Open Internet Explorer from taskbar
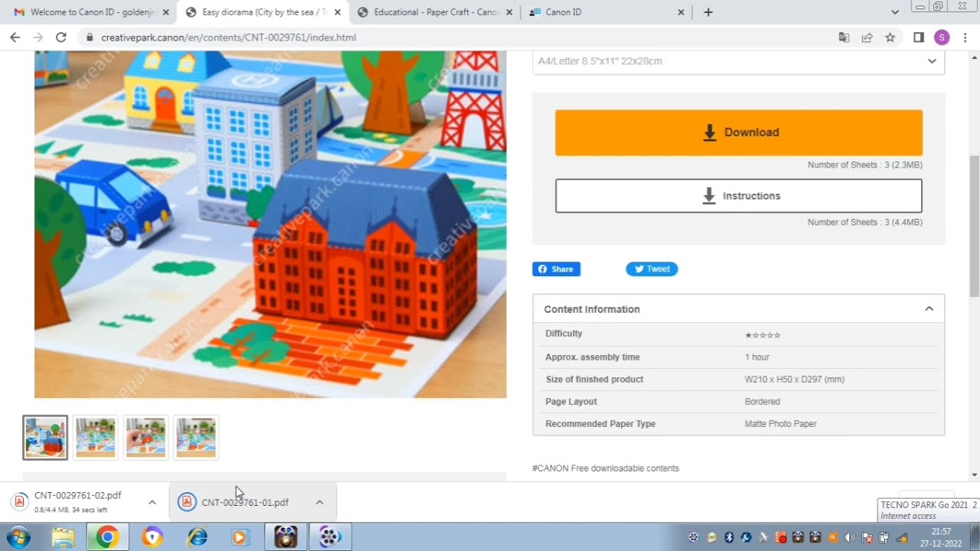The width and height of the screenshot is (980, 551). coord(198,537)
